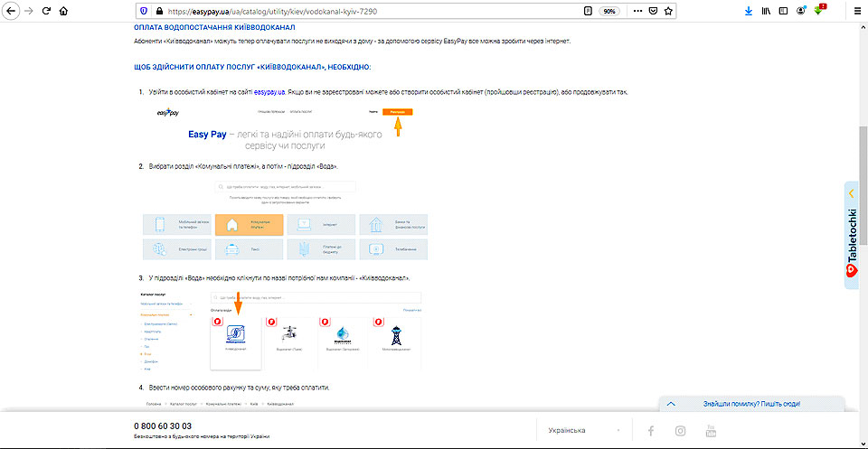868x449 pixels.
Task: Reload the current page
Action: (x=46, y=11)
